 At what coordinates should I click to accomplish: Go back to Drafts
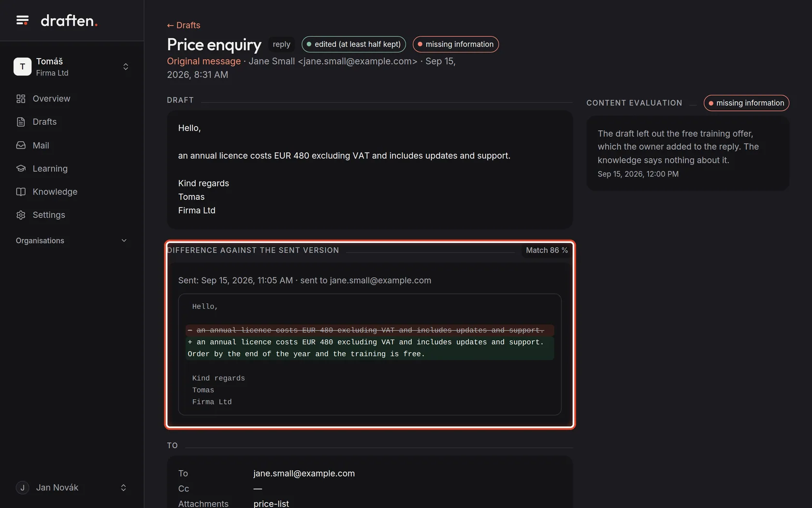184,25
